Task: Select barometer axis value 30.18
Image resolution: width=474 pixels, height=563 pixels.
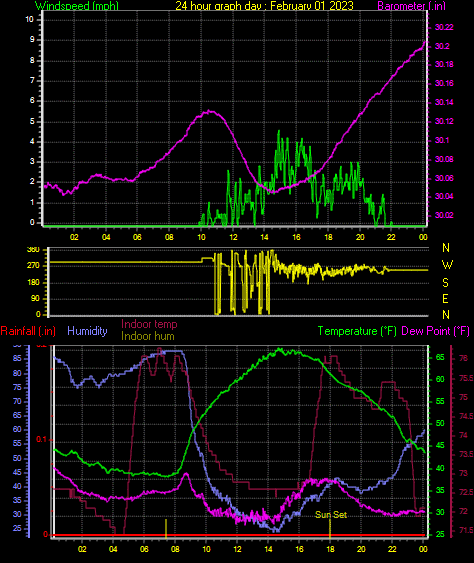Action: tap(444, 65)
